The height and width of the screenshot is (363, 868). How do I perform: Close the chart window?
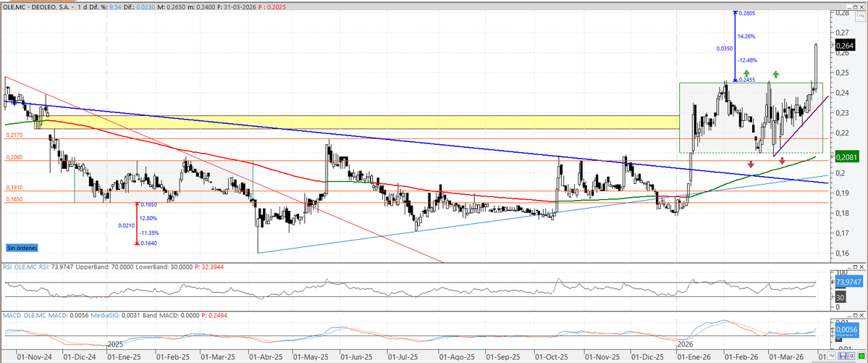[x=861, y=7]
